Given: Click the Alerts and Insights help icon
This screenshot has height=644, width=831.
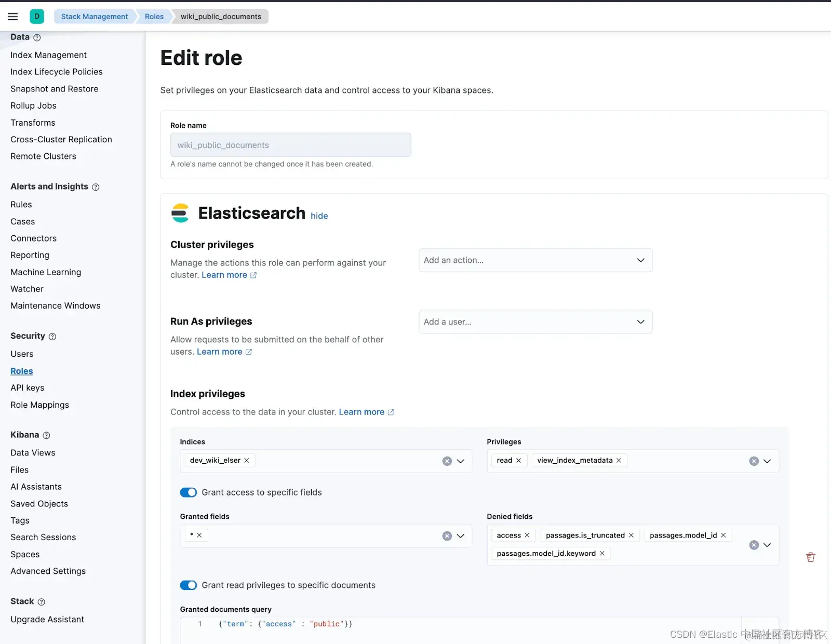Looking at the screenshot, I should (96, 187).
